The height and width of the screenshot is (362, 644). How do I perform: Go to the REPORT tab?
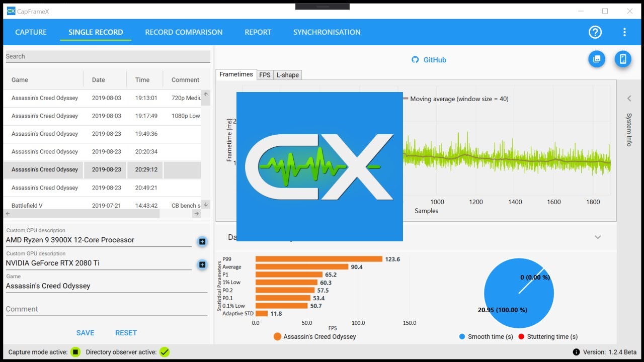coord(258,32)
